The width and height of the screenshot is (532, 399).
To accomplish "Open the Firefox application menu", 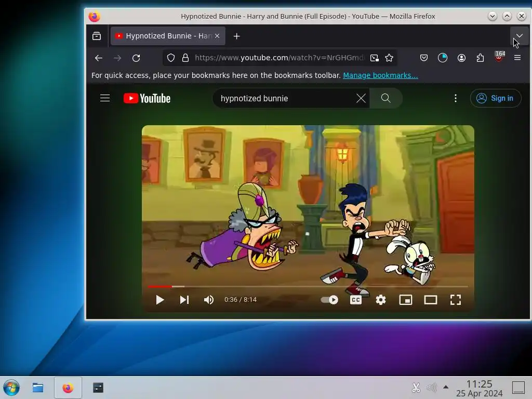I will coord(517,58).
